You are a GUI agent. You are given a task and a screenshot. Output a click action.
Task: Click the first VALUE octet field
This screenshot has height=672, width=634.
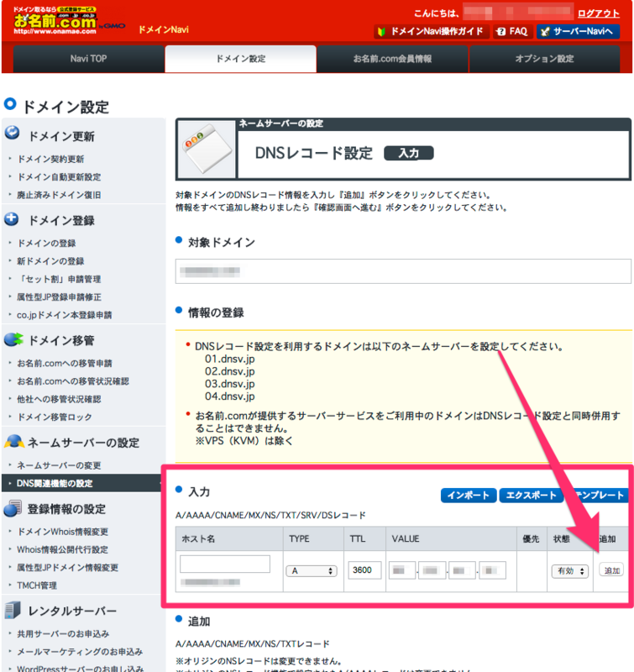click(402, 570)
